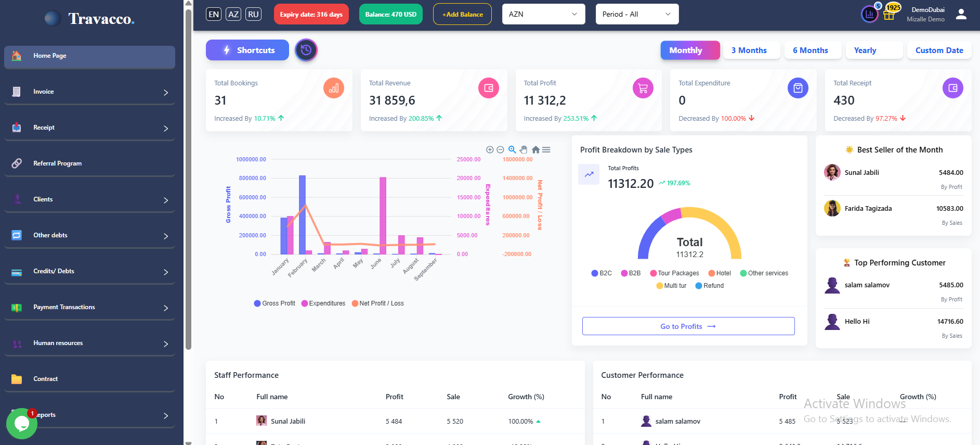Viewport: 980px width, 445px height.
Task: Switch to the 3 Months tab
Action: pos(749,50)
